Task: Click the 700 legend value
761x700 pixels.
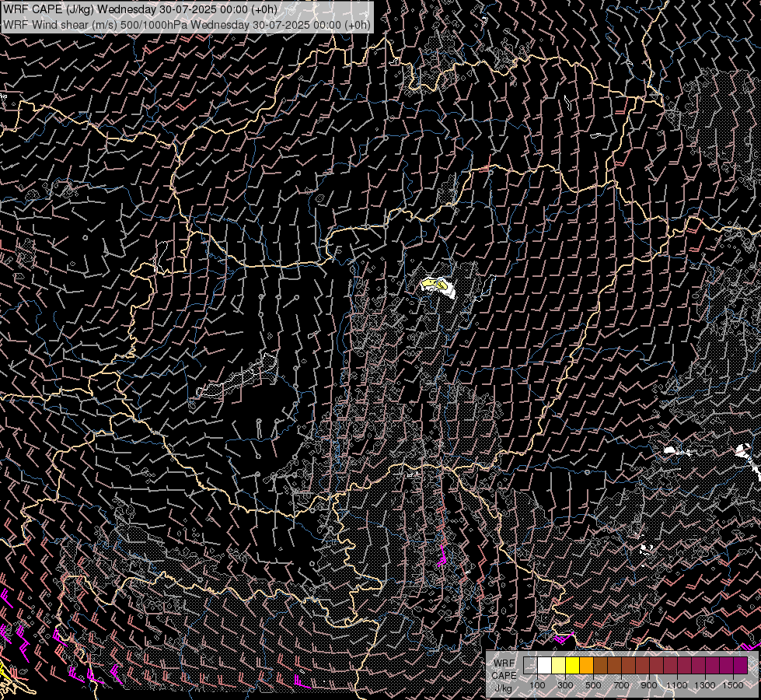Action: point(621,685)
